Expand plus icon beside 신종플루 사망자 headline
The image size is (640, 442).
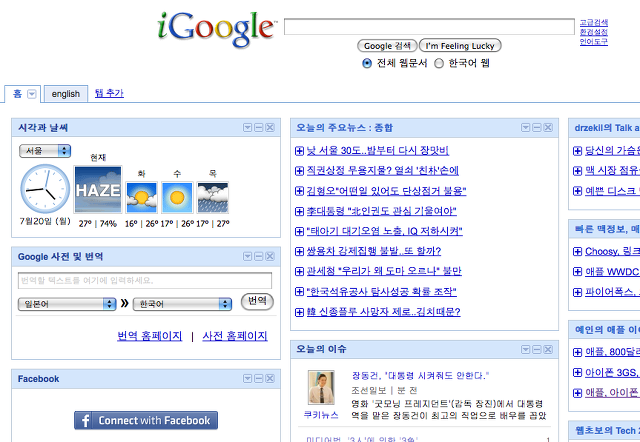click(x=299, y=312)
